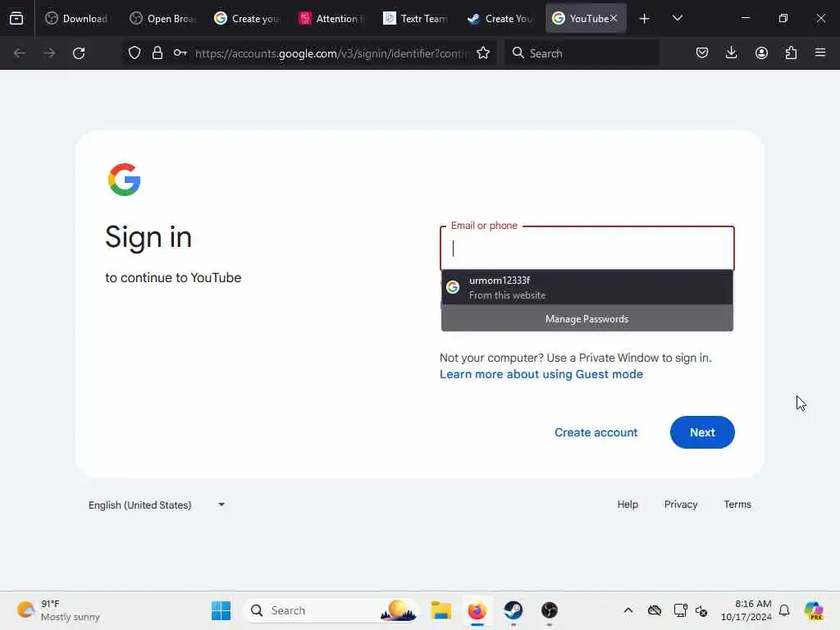Reload the current page
This screenshot has width=840, height=630.
pyautogui.click(x=79, y=53)
